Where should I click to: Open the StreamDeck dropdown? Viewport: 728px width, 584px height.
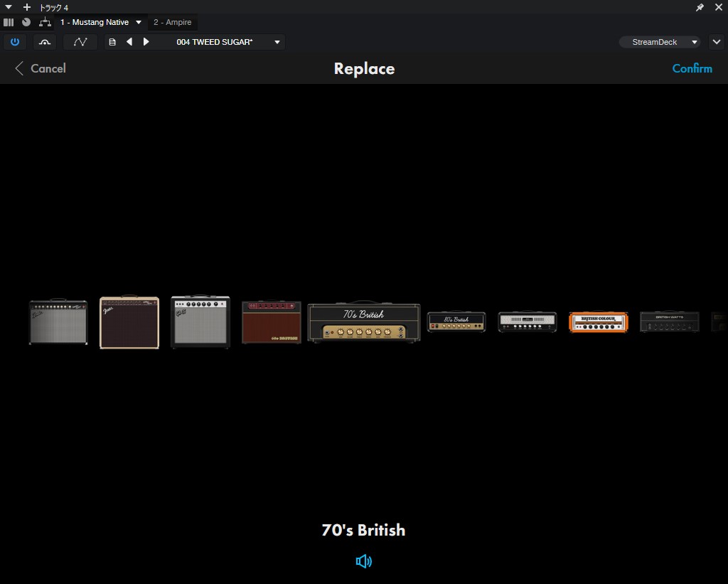coord(659,42)
